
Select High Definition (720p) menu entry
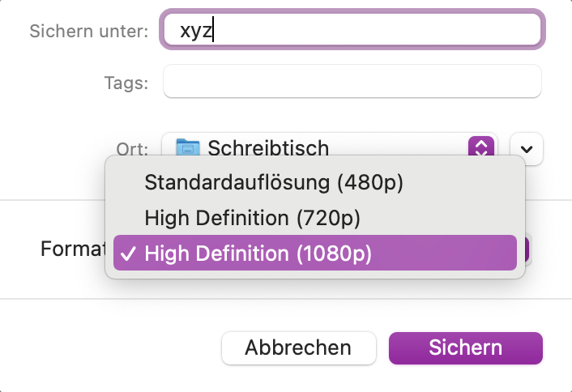[x=252, y=218]
